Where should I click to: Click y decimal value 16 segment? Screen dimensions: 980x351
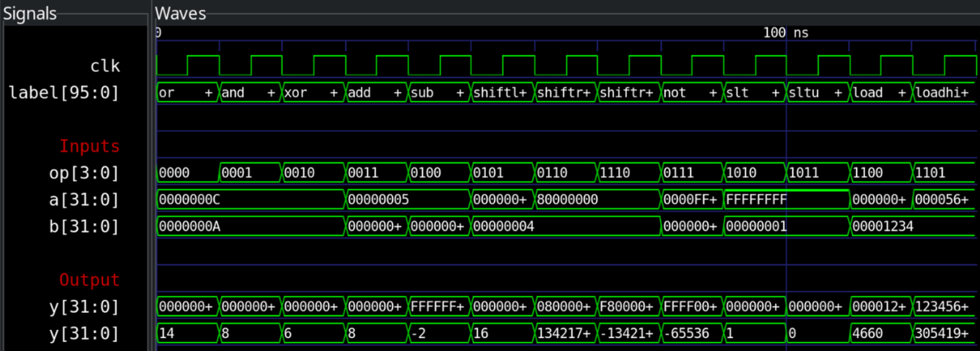(x=502, y=334)
